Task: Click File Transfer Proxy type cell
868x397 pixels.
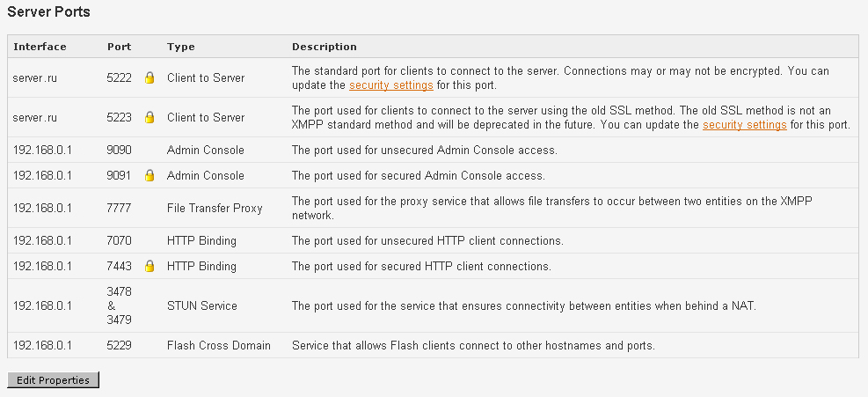Action: 215,209
